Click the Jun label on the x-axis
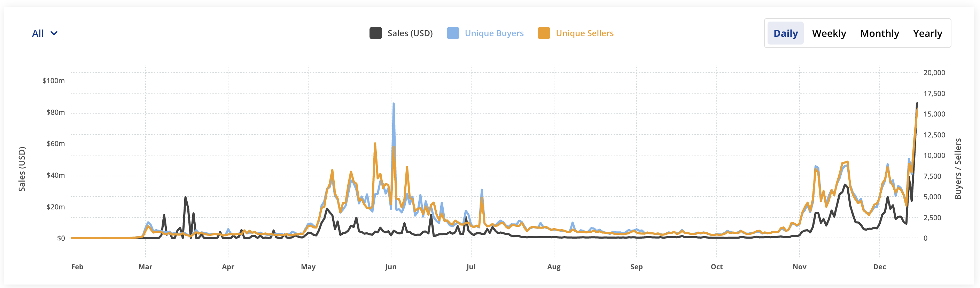This screenshot has height=288, width=980. click(x=390, y=267)
